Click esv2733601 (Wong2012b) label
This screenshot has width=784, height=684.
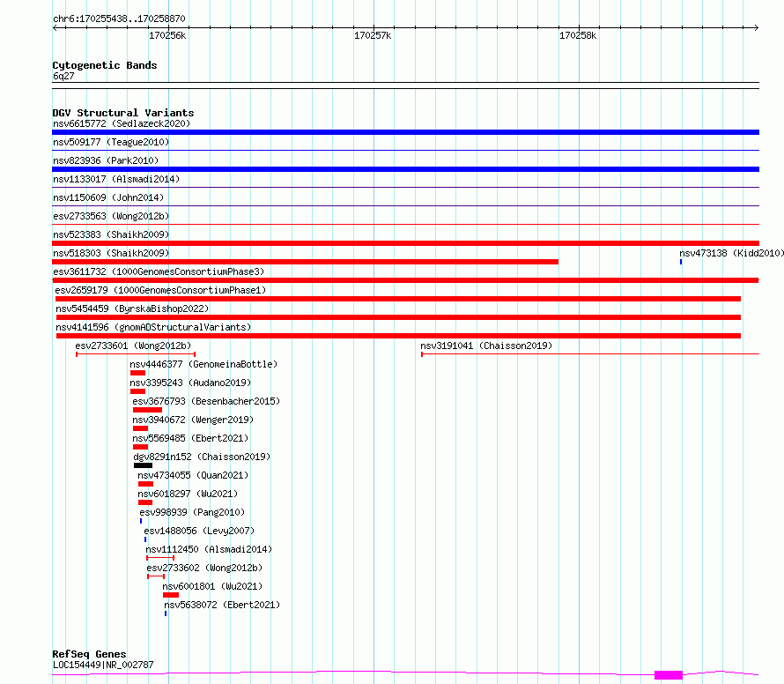[133, 346]
